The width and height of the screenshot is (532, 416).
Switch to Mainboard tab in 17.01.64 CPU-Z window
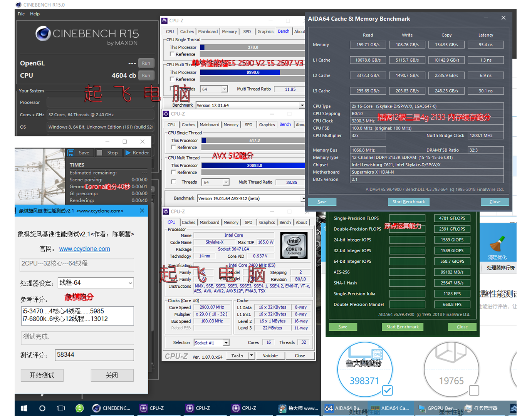[x=208, y=32]
